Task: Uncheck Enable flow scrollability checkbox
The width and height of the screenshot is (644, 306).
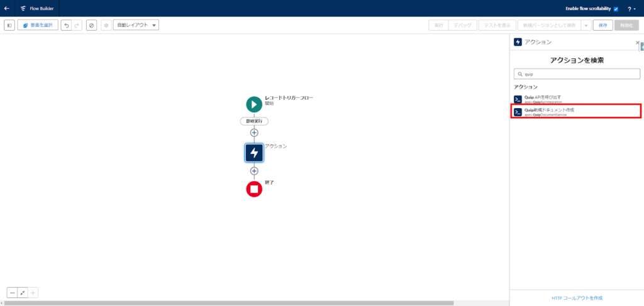Action: [616, 9]
